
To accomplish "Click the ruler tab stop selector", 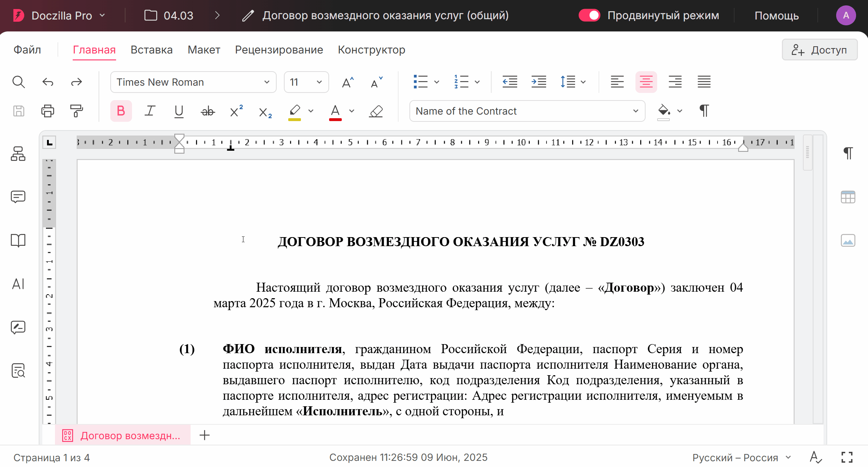I will [x=50, y=142].
